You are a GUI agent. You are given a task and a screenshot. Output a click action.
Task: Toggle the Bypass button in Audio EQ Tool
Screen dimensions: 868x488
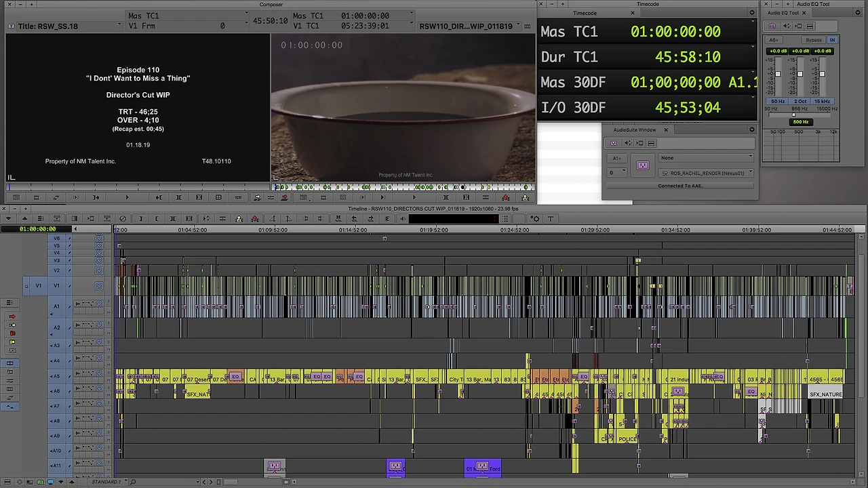coord(813,40)
